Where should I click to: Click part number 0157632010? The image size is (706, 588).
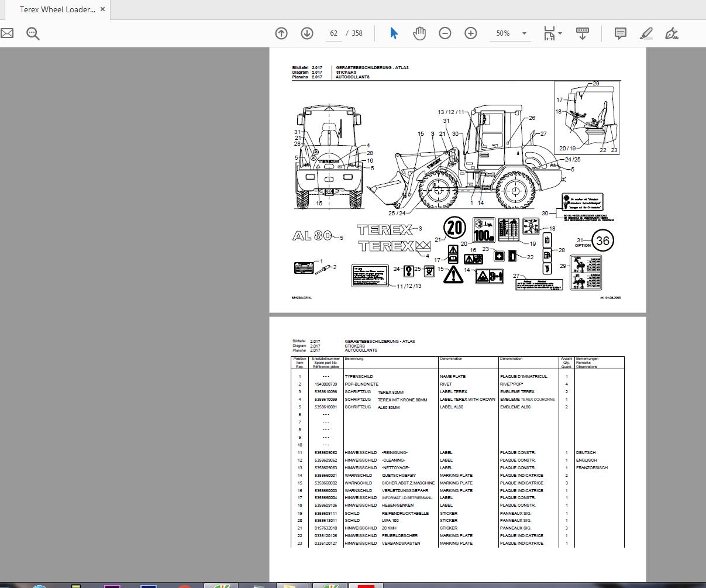[x=326, y=528]
